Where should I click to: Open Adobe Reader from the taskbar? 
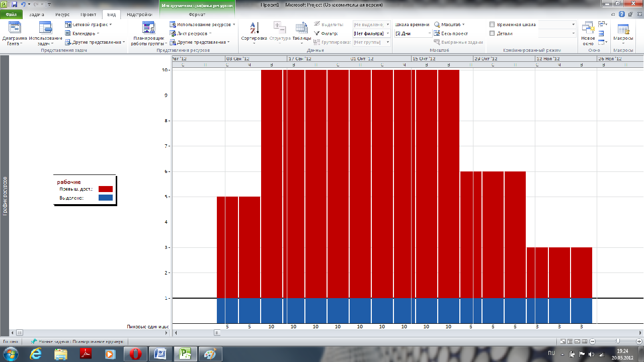(x=86, y=354)
